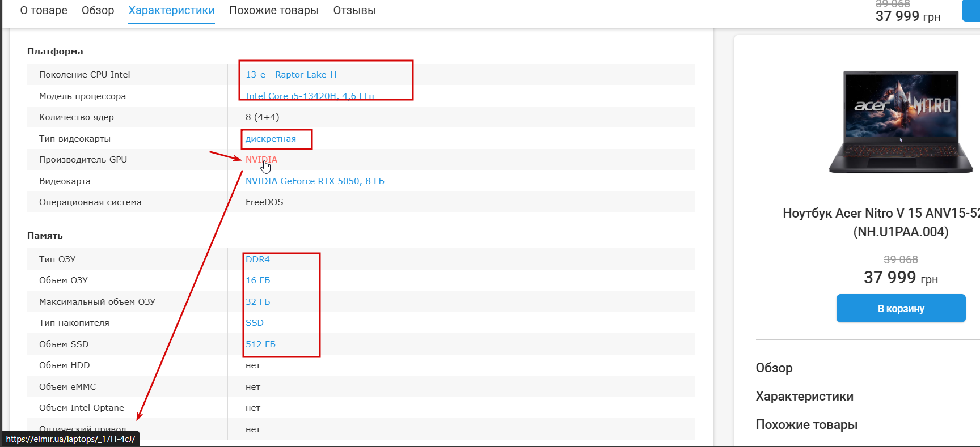Click the Операционная система label
The height and width of the screenshot is (447, 980).
90,202
